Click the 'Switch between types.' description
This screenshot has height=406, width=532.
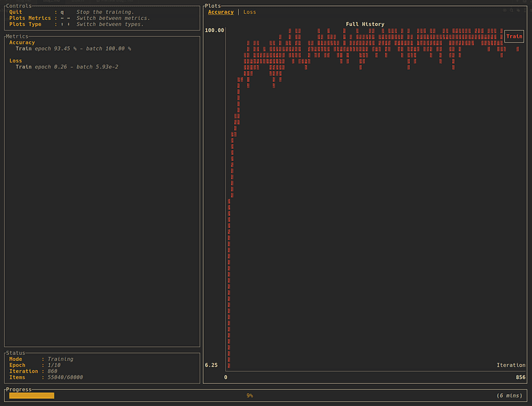coord(110,25)
